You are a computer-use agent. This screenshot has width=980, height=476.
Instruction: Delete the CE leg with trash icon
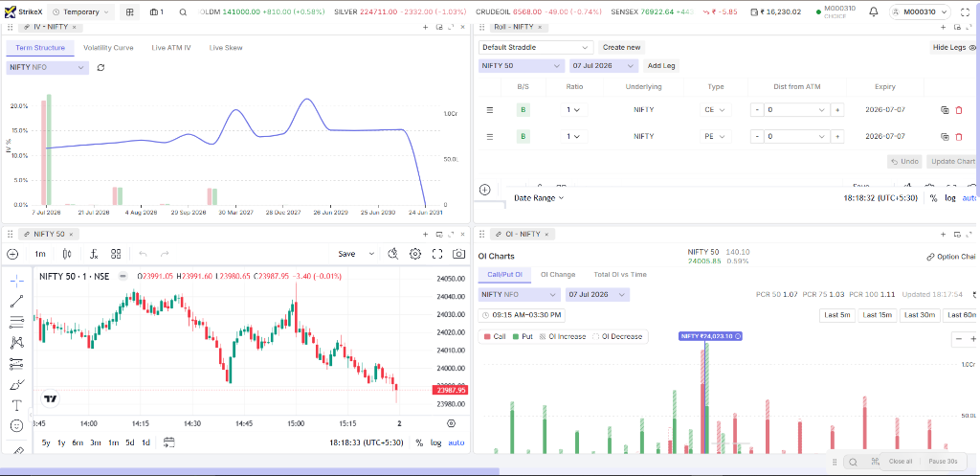(x=959, y=110)
